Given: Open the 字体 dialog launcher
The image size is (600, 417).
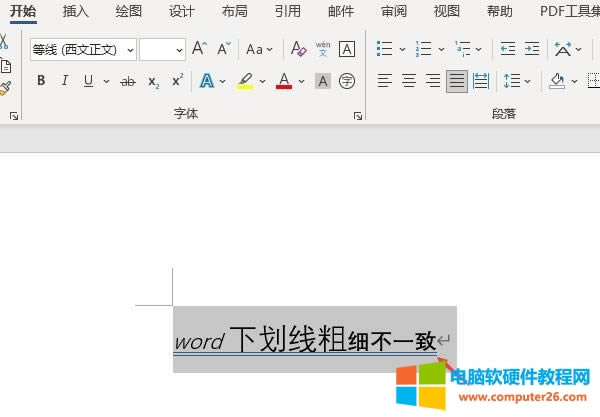Looking at the screenshot, I should click(x=358, y=117).
